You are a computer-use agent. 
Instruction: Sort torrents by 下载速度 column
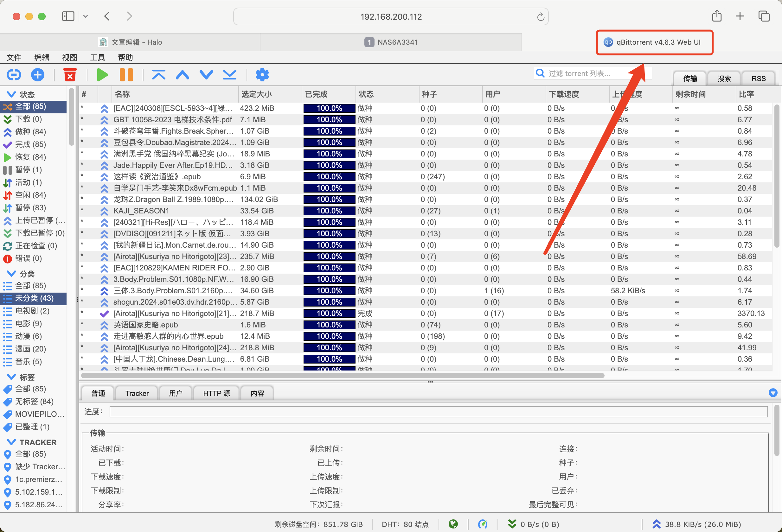click(x=577, y=94)
